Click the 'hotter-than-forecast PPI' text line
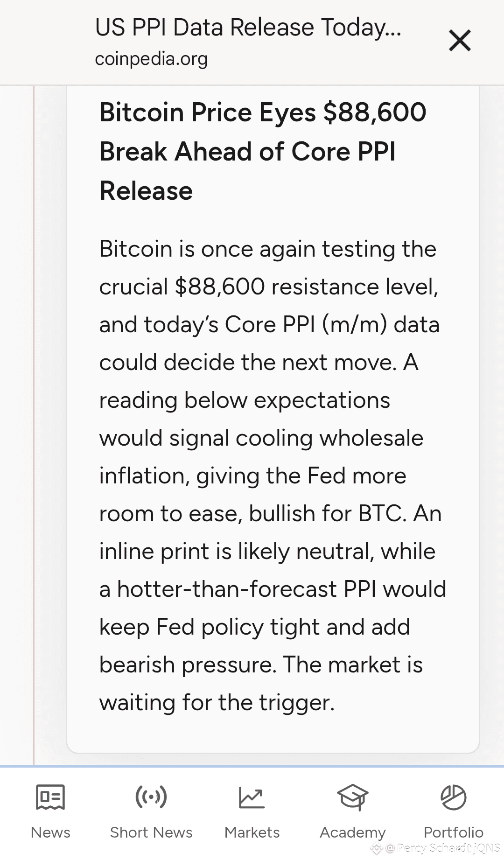The height and width of the screenshot is (860, 504). pos(273,589)
